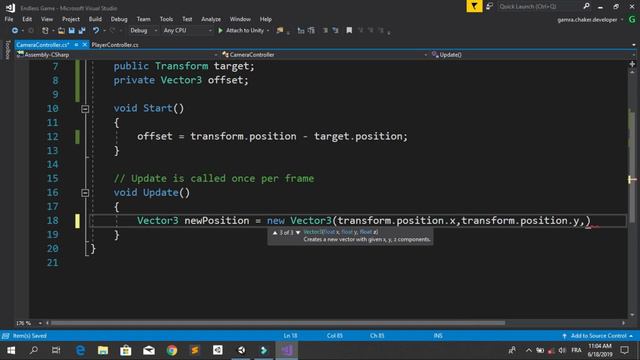
Task: Click the Navigate Backward toolbar icon
Action: pyautogui.click(x=15, y=31)
